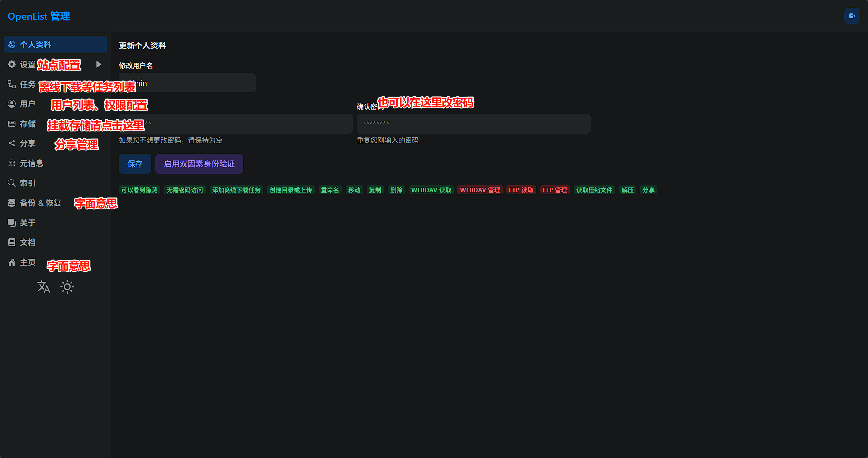Image resolution: width=868 pixels, height=458 pixels.
Task: Click the 任务 tasks icon in sidebar
Action: click(12, 84)
